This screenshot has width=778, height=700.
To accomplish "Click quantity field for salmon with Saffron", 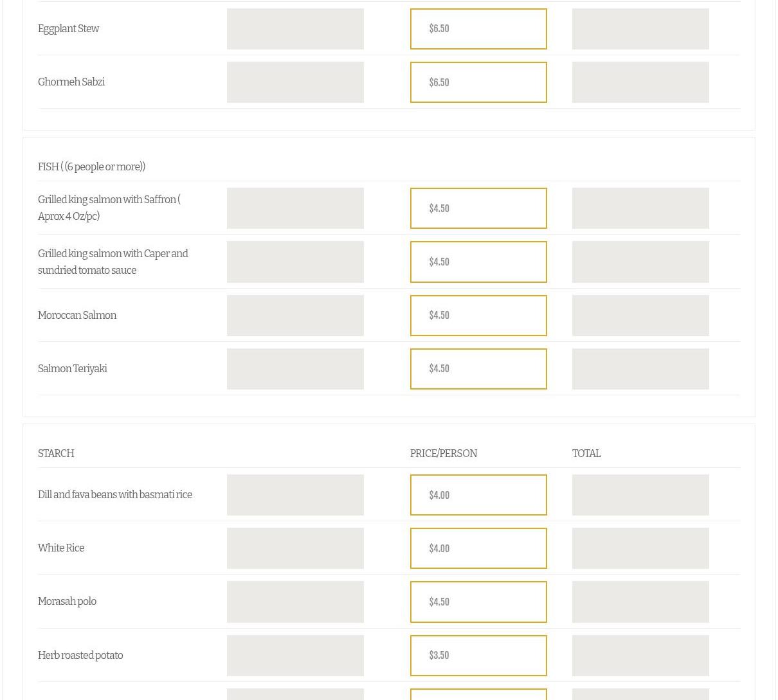I will point(295,208).
